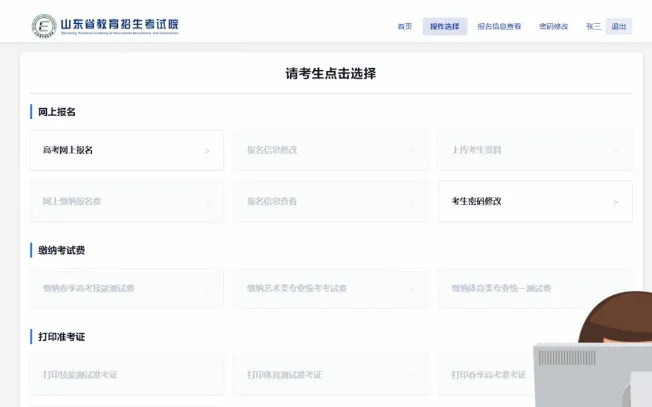
Task: Click the 网上报名 section heading
Action: coord(57,112)
